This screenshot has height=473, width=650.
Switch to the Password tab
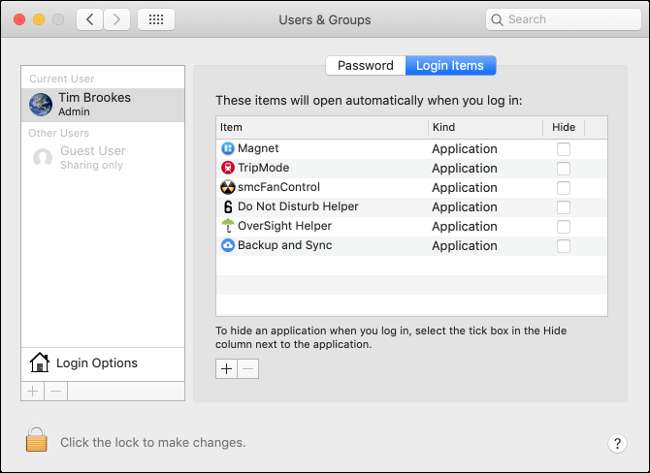pos(365,66)
